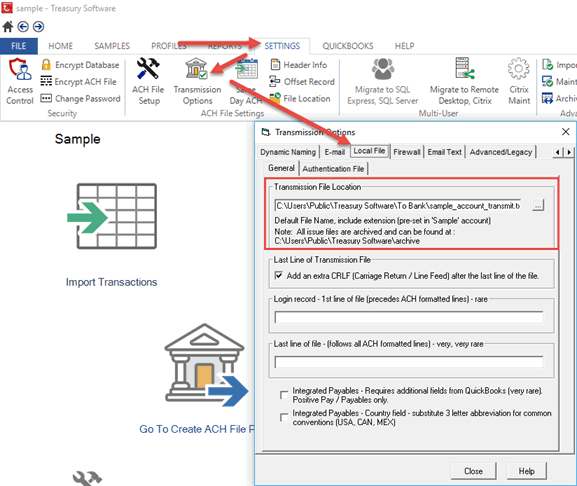Select the General sub-tab
This screenshot has height=486, width=577.
(x=281, y=168)
